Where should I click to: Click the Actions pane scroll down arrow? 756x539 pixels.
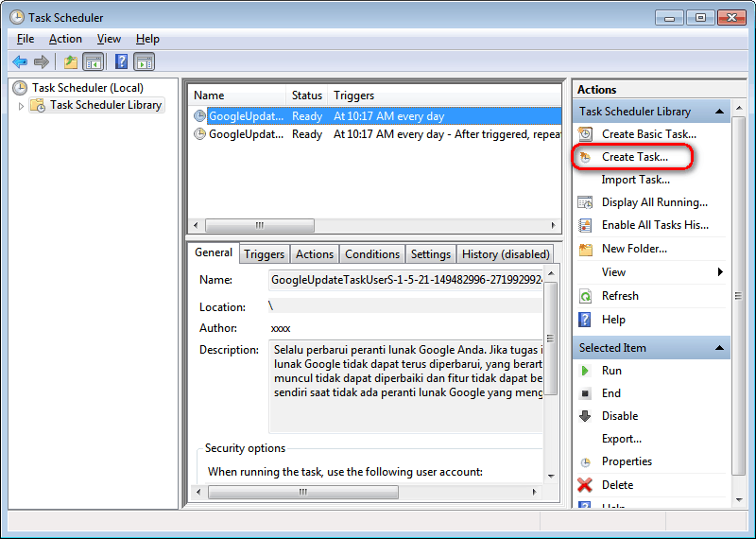point(739,500)
